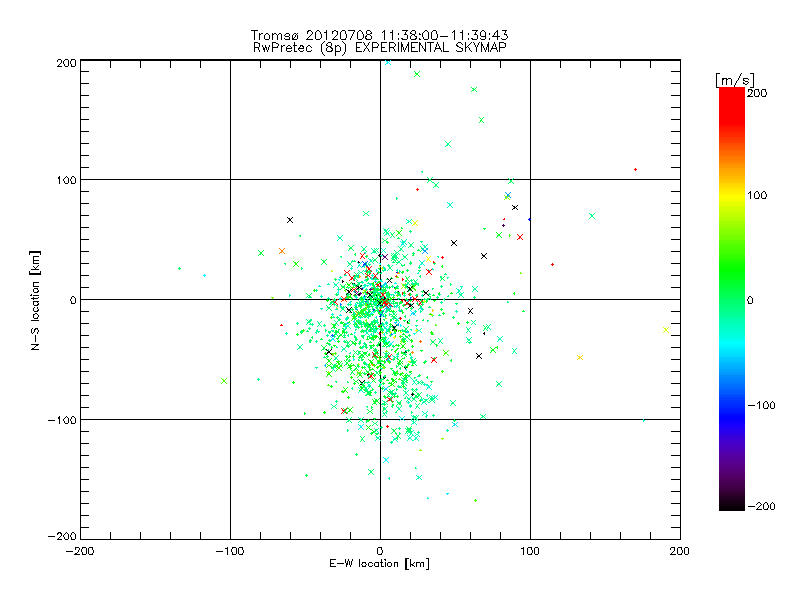The width and height of the screenshot is (800, 600).
Task: Click the colorbar label '-200' at bottom
Action: point(761,507)
